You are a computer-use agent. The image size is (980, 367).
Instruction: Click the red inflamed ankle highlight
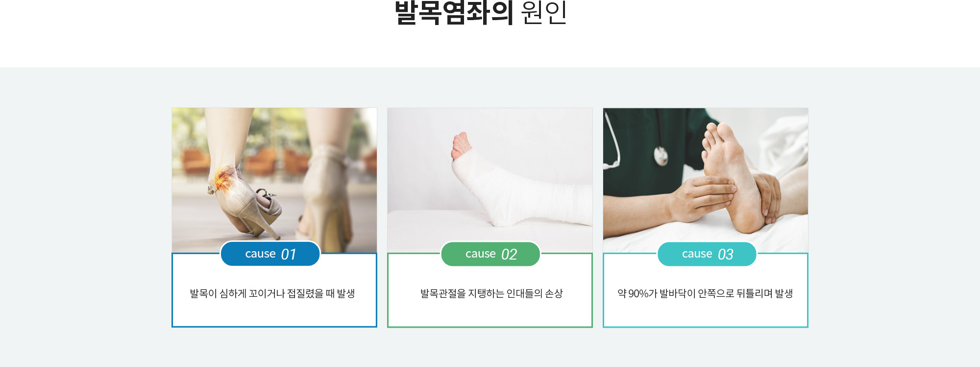point(224,179)
